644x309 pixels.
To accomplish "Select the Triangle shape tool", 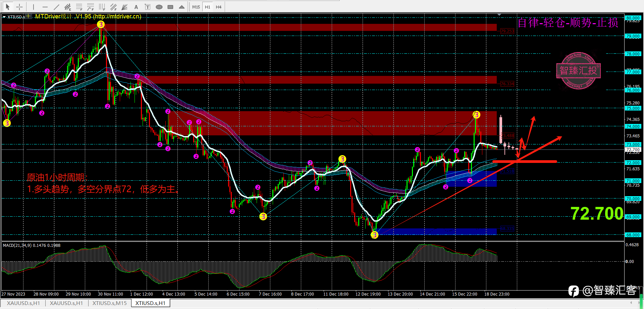I will 182,7.
